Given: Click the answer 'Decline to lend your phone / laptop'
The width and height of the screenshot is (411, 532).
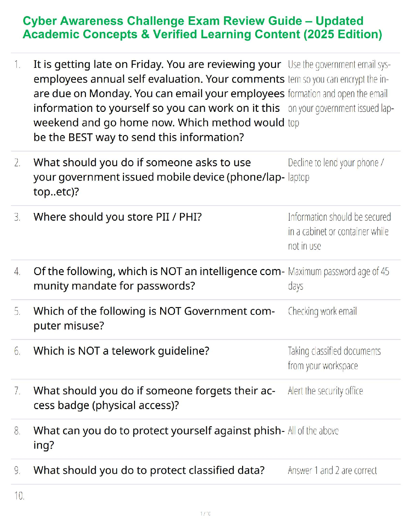Looking at the screenshot, I should pos(336,170).
